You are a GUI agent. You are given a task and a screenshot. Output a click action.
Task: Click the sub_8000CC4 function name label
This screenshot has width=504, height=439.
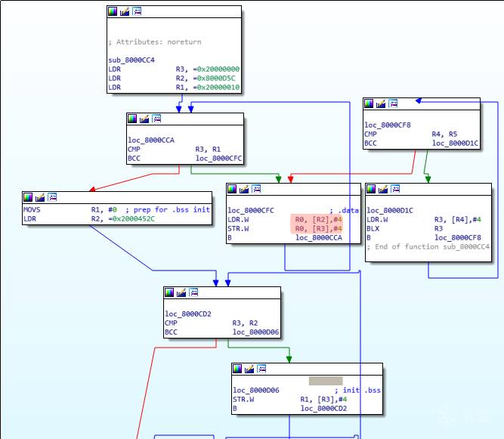(131, 60)
